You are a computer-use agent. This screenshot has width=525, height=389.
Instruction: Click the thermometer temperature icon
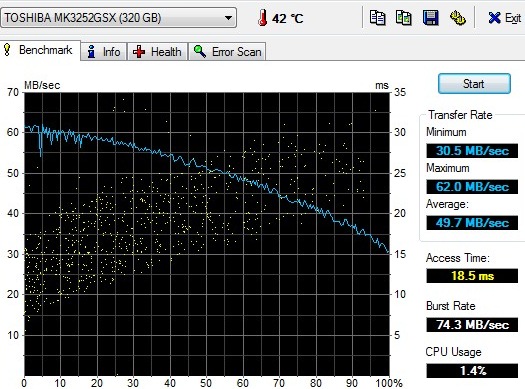pyautogui.click(x=263, y=18)
